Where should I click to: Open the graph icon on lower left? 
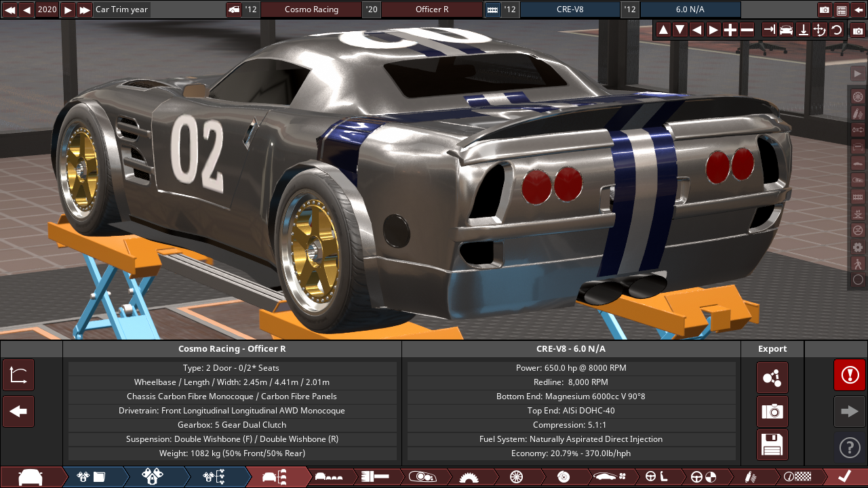point(18,375)
